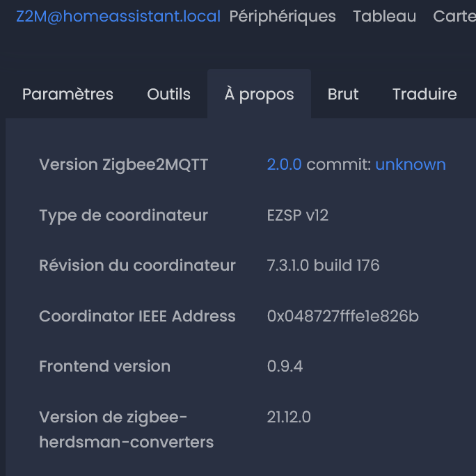Open the Outils tab
This screenshot has width=476, height=476.
tap(168, 95)
